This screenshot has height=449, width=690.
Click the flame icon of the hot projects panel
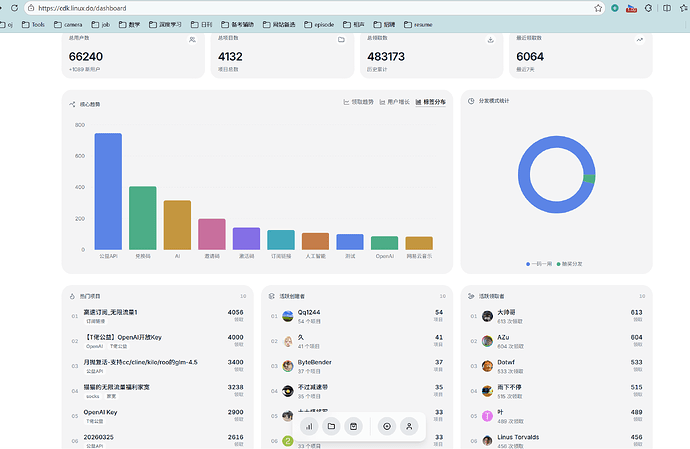point(72,296)
